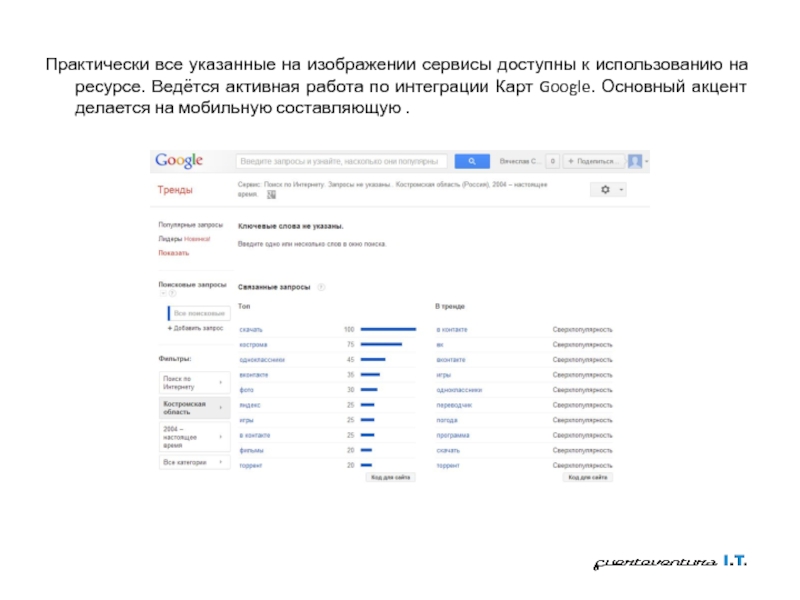Viewport: 800px width, 600px height.
Task: Click the Все поисковые query box
Action: point(199,313)
